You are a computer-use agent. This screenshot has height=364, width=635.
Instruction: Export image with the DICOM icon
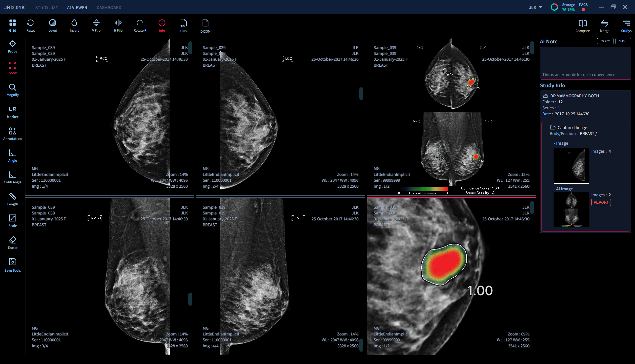pos(205,26)
